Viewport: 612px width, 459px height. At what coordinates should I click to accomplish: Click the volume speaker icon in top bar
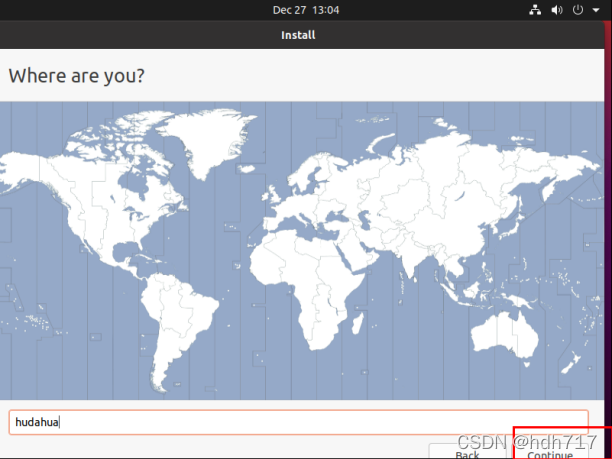click(557, 10)
